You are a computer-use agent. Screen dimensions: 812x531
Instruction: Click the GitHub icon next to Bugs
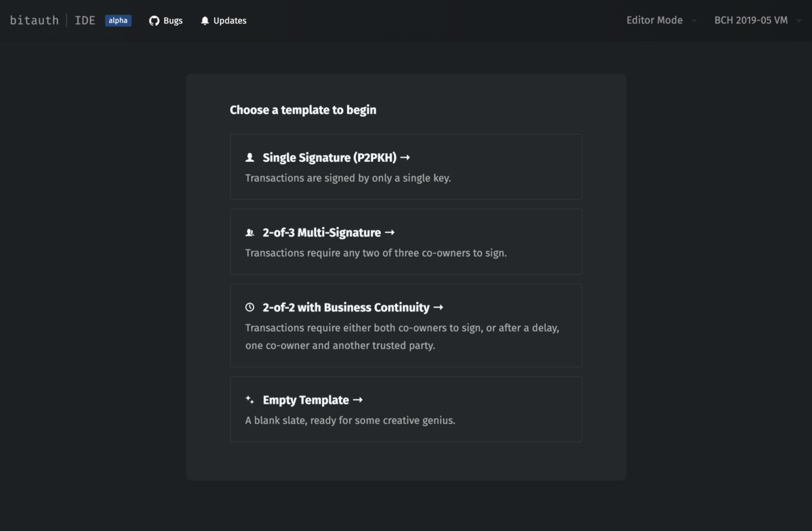click(154, 20)
